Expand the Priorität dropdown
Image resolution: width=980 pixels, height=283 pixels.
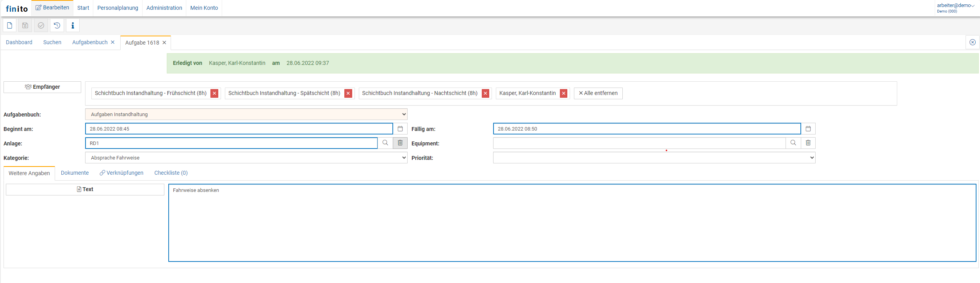coord(654,158)
